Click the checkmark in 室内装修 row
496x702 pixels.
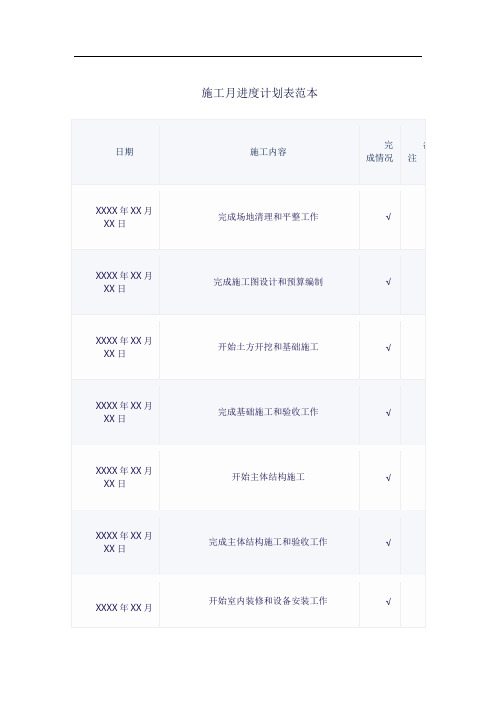tap(388, 602)
